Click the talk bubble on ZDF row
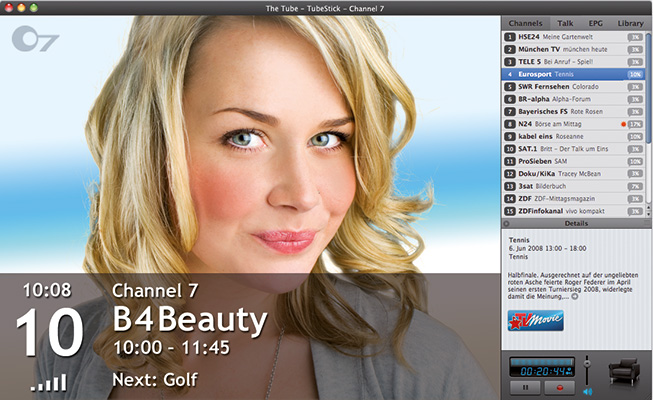This screenshot has width=653, height=400. tap(635, 199)
